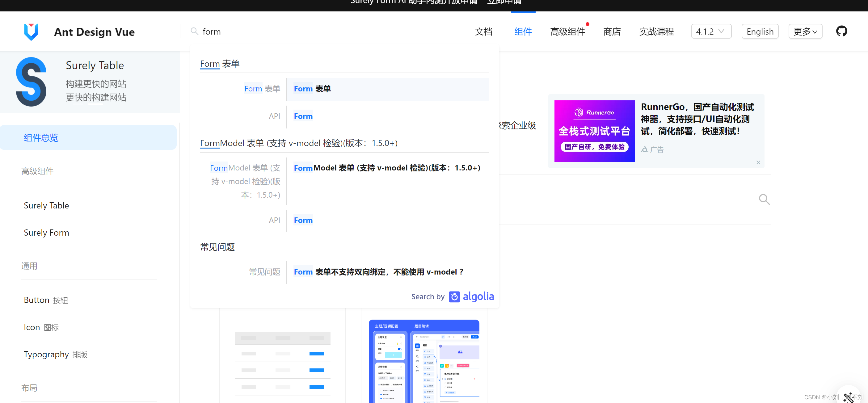Click the magnifier icon inside the search bar
The height and width of the screenshot is (403, 868).
coord(194,31)
